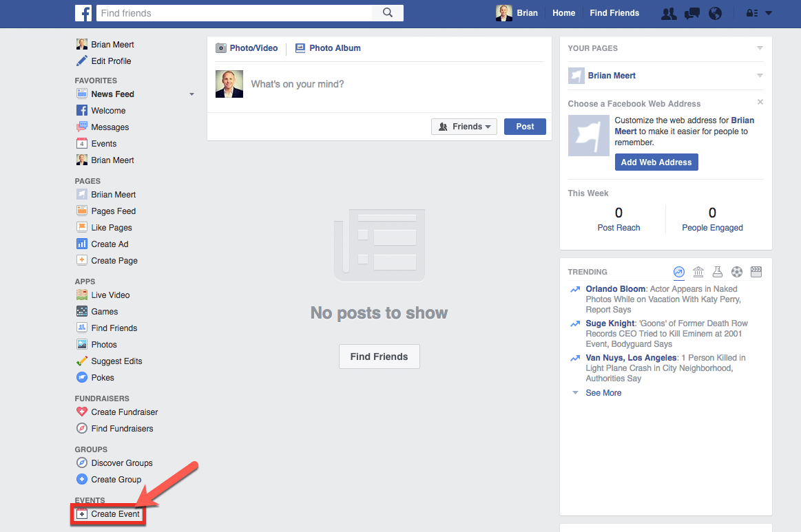Image resolution: width=801 pixels, height=532 pixels.
Task: Open the notifications globe icon
Action: click(x=715, y=13)
